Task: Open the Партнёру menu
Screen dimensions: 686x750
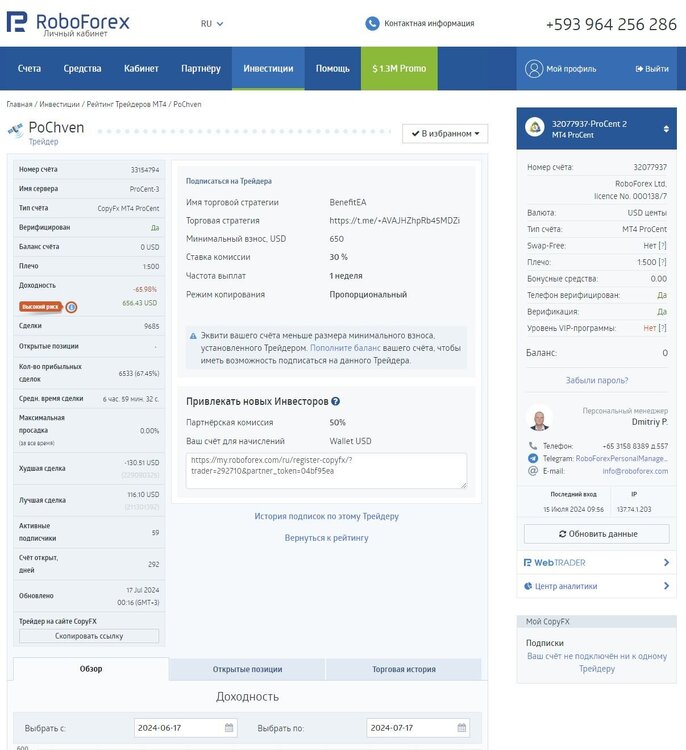Action: 201,68
